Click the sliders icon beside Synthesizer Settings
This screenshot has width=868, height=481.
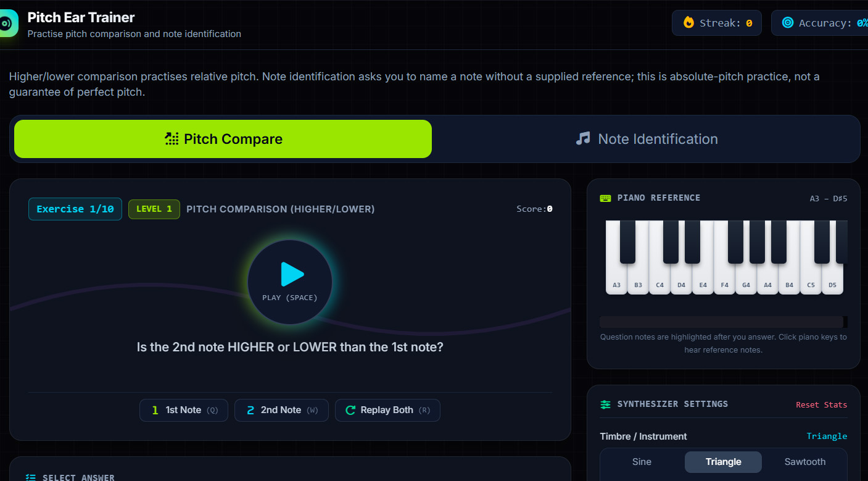pos(605,404)
